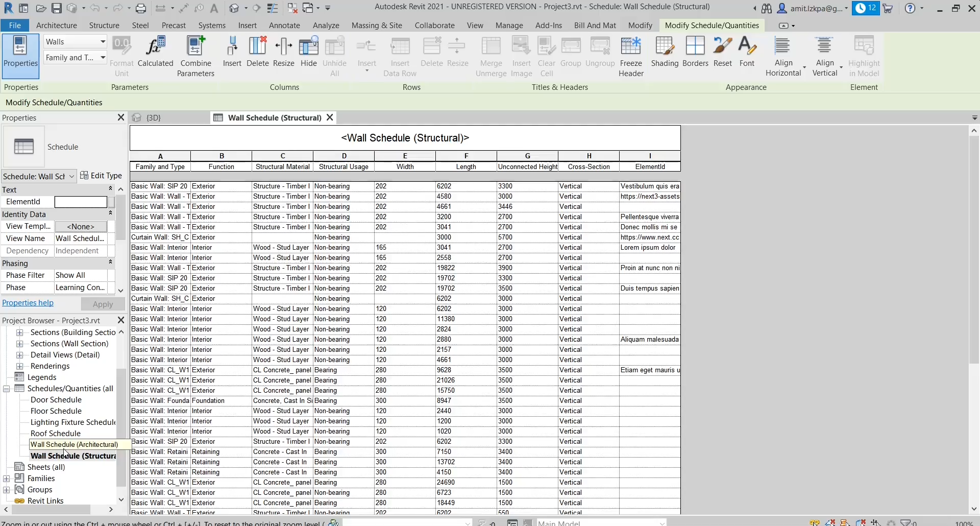Click the Calculated parameter tool
Screen dimensions: 980x526
156,52
